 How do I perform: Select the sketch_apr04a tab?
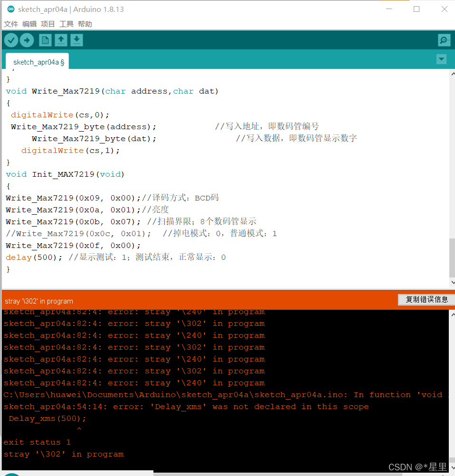pos(38,62)
